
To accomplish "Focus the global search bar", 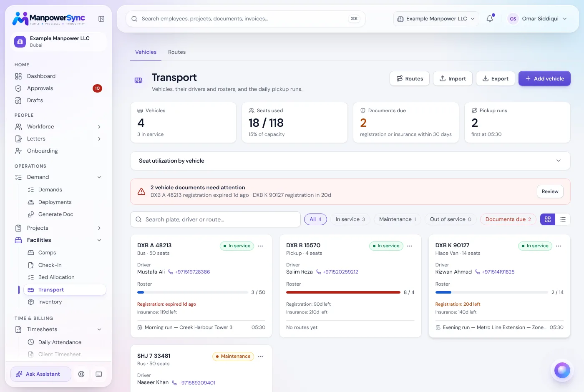I will tap(246, 19).
